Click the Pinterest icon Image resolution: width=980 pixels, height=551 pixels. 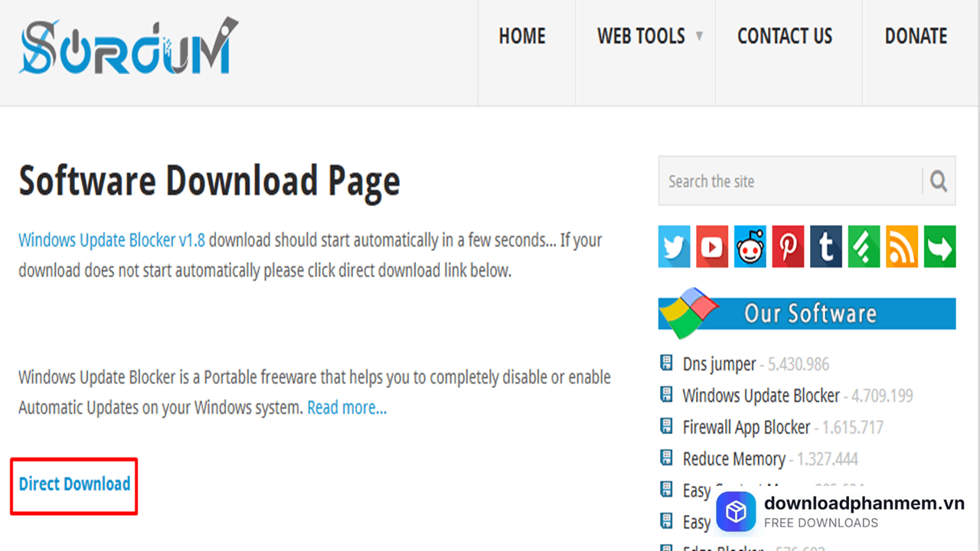pyautogui.click(x=788, y=246)
